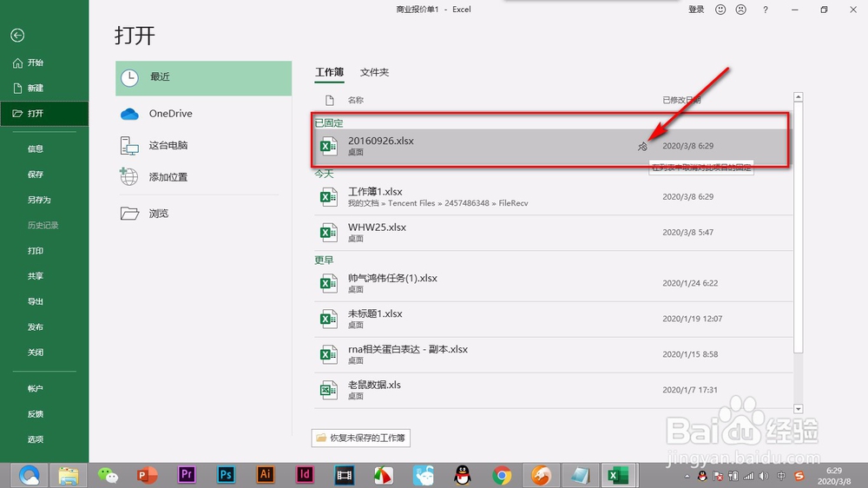Screen dimensions: 868x488
Task: Click 登录 to sign in
Action: click(696, 10)
